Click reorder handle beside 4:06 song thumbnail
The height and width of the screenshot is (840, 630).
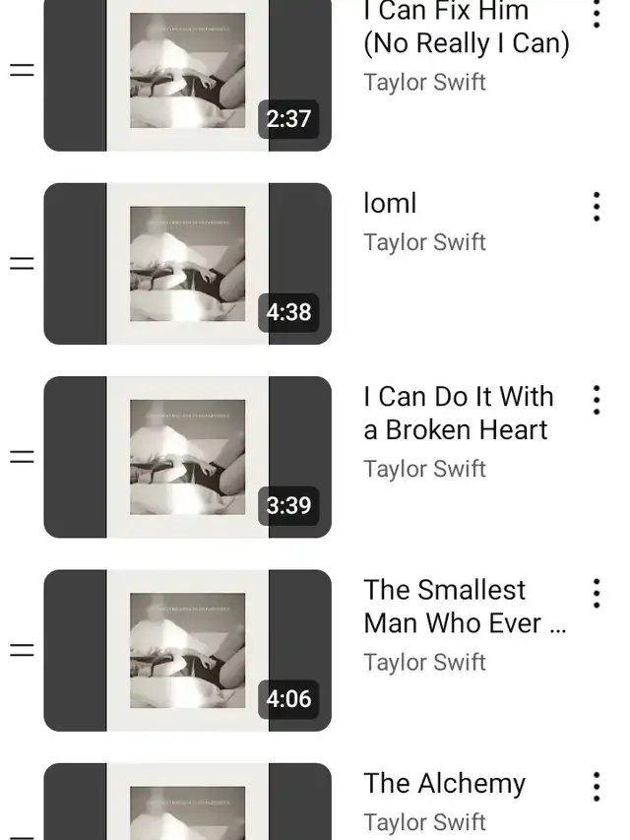[x=22, y=650]
